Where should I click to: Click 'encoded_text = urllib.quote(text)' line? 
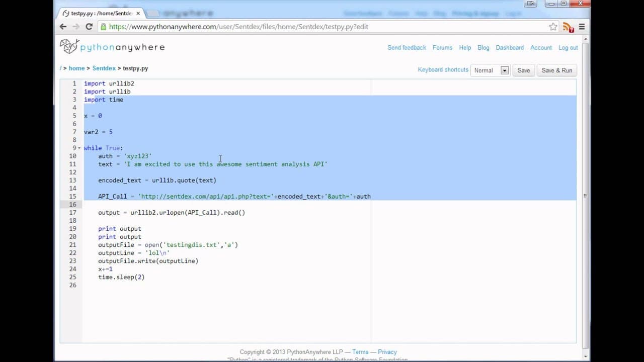157,180
